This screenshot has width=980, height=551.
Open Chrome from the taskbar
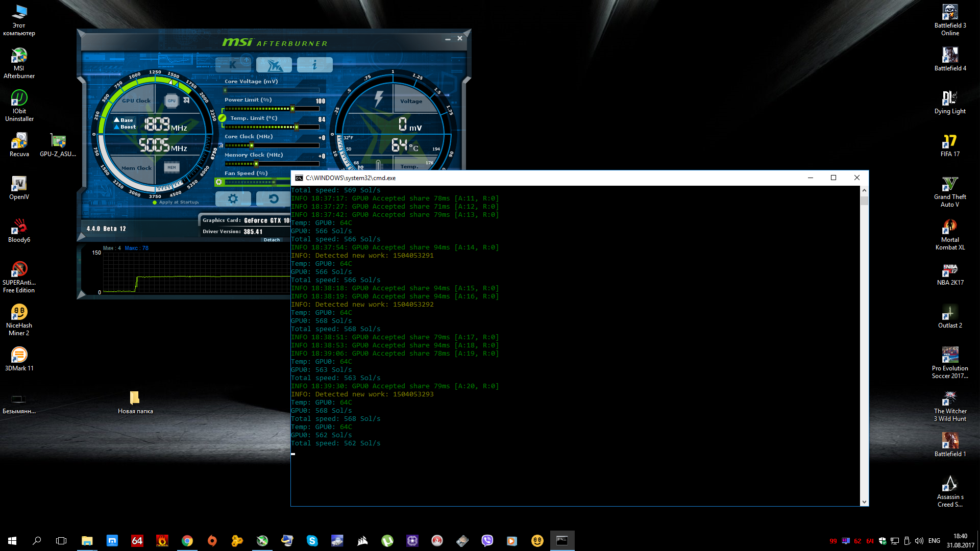[x=187, y=541]
